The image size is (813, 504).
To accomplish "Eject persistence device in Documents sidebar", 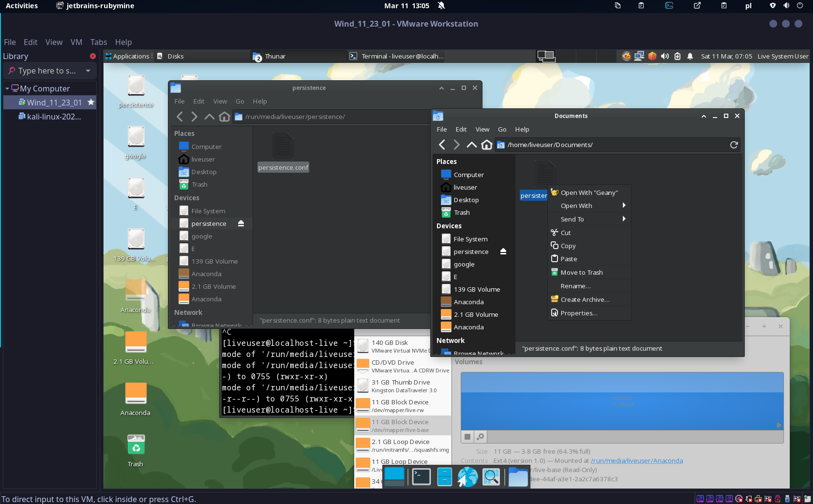I will point(503,252).
